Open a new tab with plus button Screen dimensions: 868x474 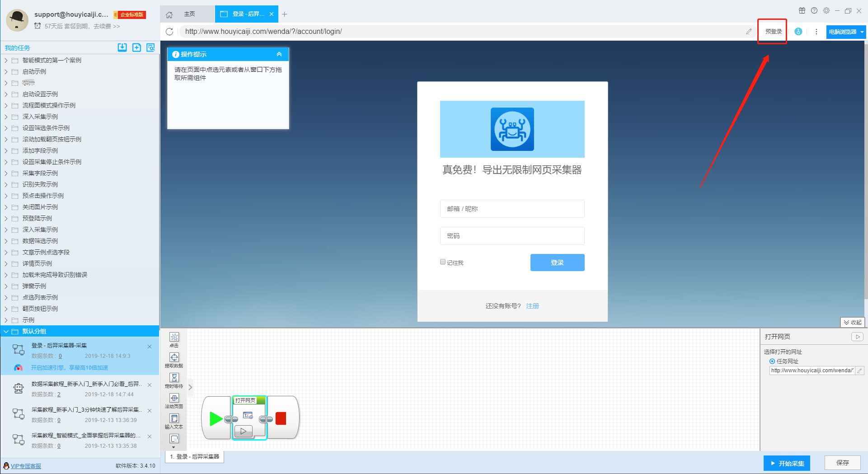[284, 14]
